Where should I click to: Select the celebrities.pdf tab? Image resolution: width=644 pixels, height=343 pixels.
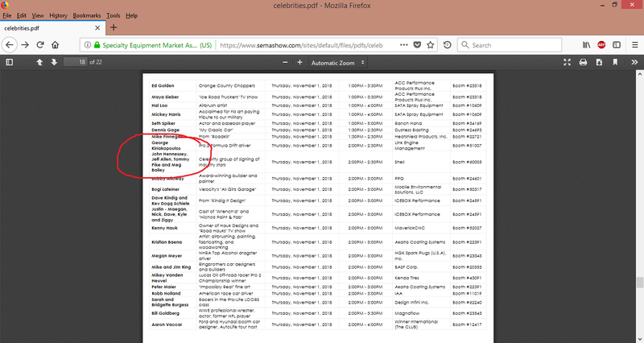pos(52,28)
